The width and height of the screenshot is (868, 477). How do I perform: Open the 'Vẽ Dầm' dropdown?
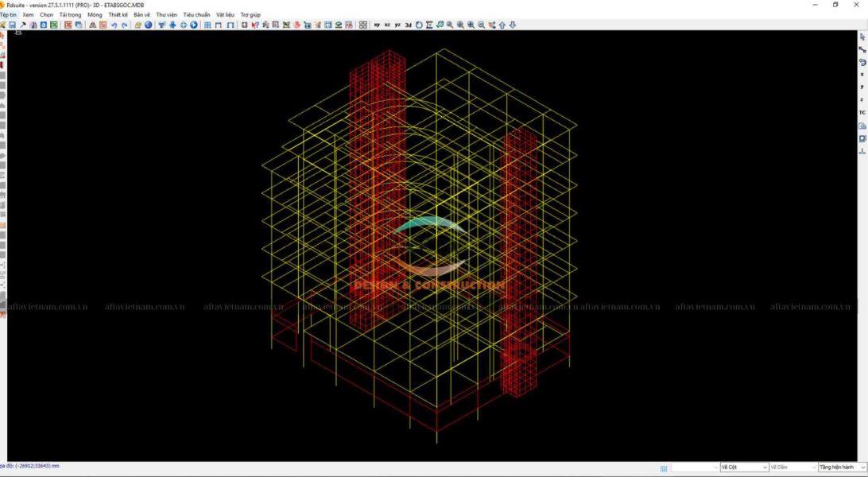(792, 467)
